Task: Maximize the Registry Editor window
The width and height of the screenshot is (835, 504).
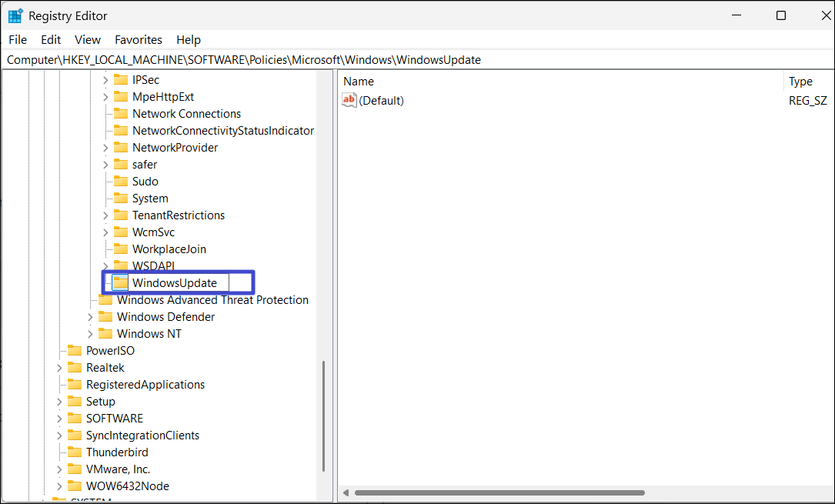Action: pyautogui.click(x=780, y=15)
